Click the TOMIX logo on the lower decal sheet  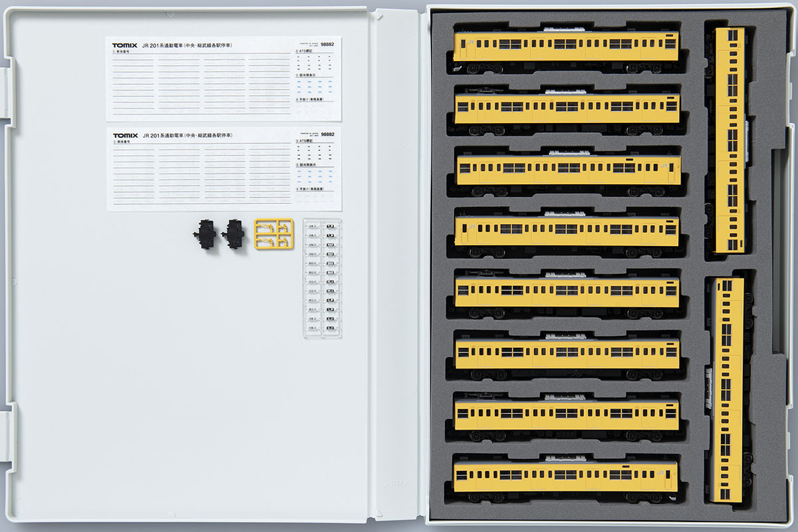(x=125, y=136)
